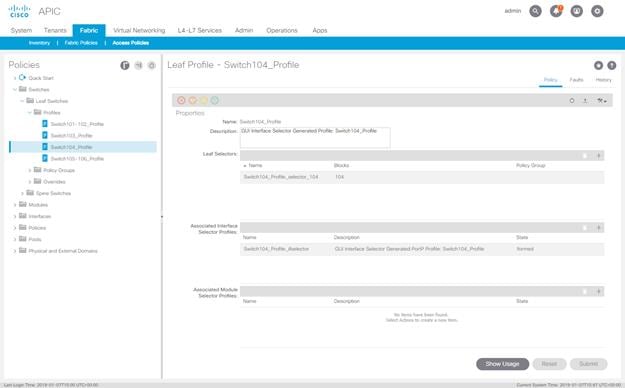This screenshot has height=388, width=625.
Task: Click the green warning fault icon
Action: (215, 100)
